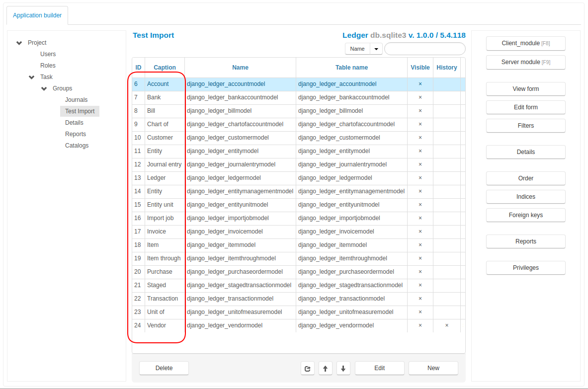Sort by the Table name column header
The height and width of the screenshot is (389, 588).
[x=351, y=68]
